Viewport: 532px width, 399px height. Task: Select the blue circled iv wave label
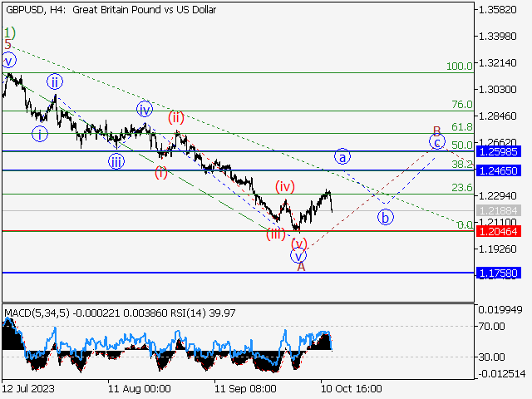point(145,110)
